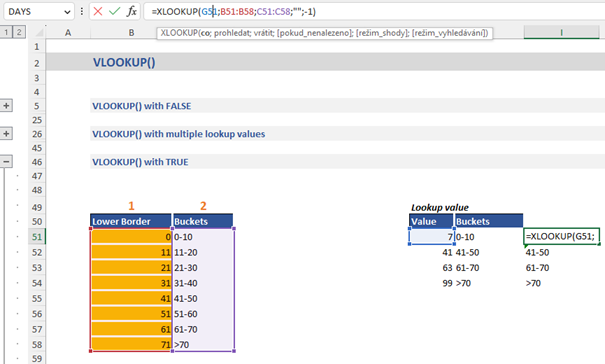This screenshot has width=605, height=364.
Task: Click the Lower Border cell with 0
Action: tap(131, 237)
